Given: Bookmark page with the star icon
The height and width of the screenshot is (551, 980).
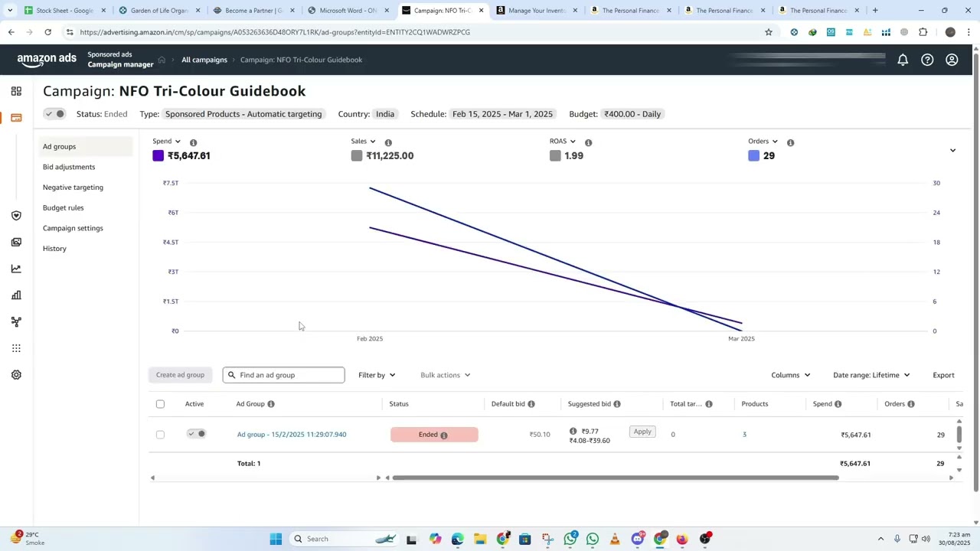Looking at the screenshot, I should point(768,32).
